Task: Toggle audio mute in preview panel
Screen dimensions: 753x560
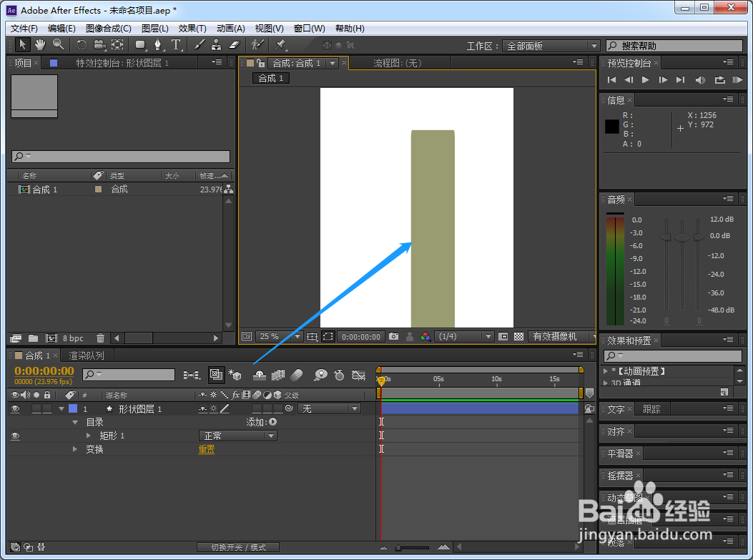Action: (x=700, y=79)
